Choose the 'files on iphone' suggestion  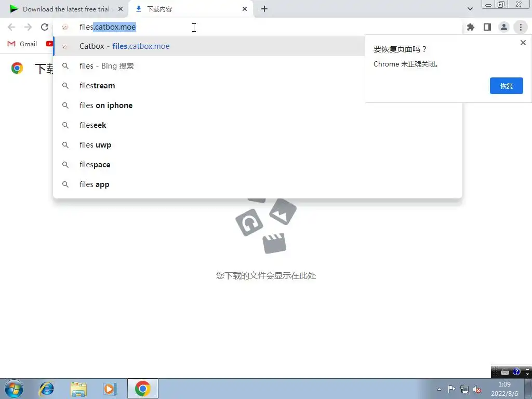pyautogui.click(x=258, y=105)
